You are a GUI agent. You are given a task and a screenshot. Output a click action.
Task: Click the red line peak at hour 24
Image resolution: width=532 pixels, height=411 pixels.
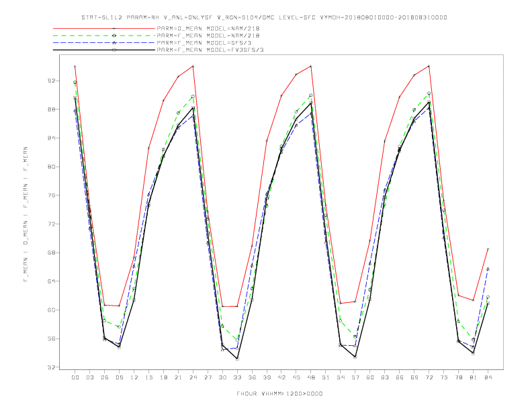tap(193, 66)
